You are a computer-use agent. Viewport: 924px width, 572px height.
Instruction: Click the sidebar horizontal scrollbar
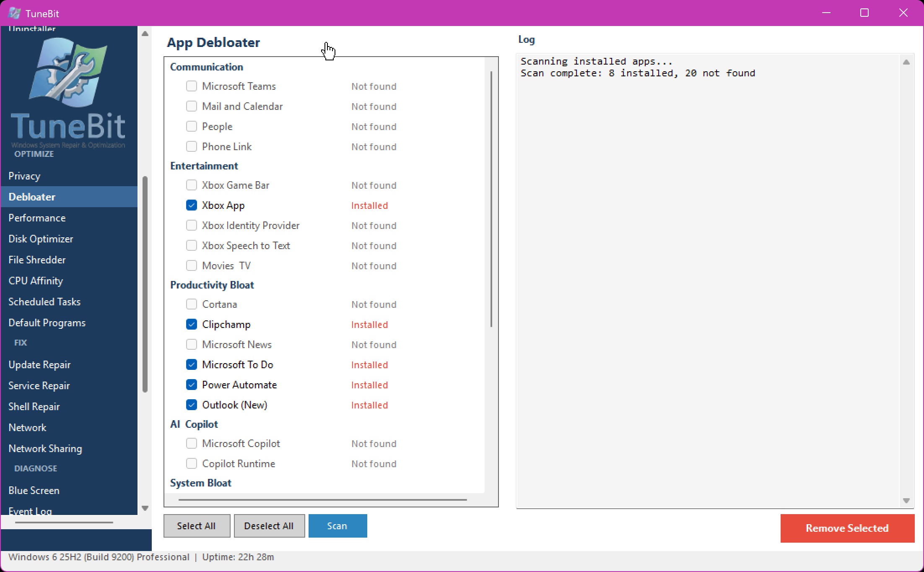tap(64, 523)
